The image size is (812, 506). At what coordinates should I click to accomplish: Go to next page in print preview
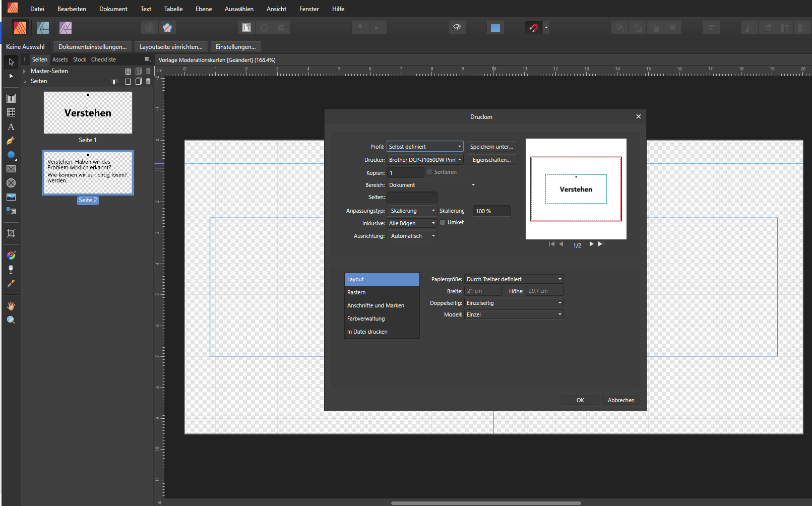[591, 244]
